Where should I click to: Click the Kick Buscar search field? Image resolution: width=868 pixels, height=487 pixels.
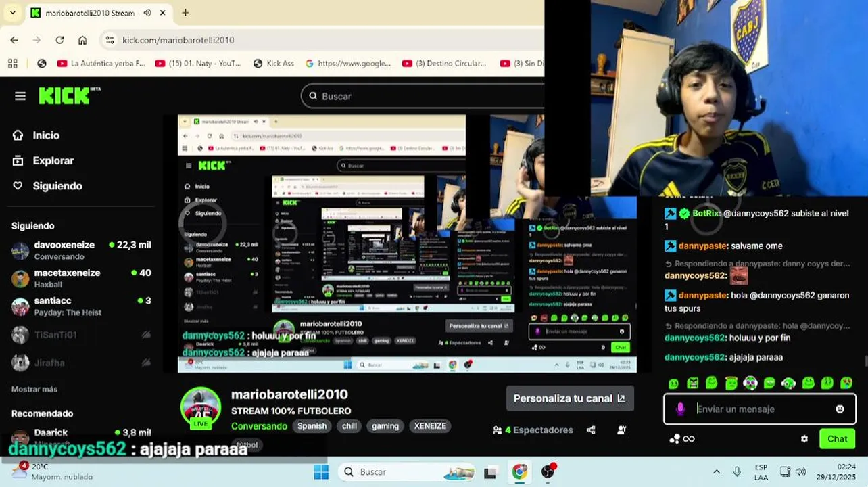click(423, 96)
